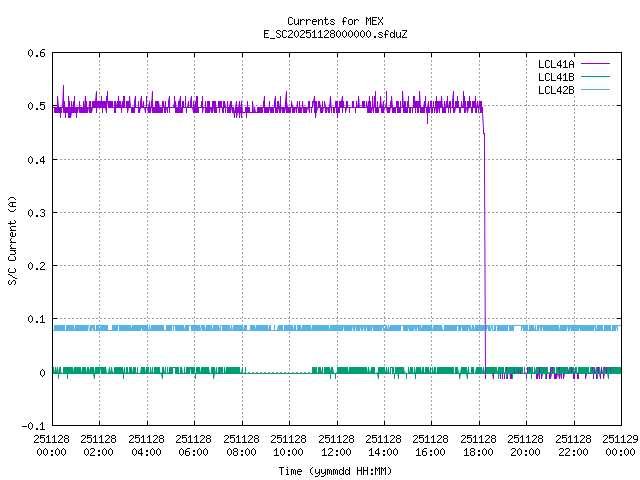
Task: Select the E_SC20251128000000.sfduZ filename subtitle
Action: click(x=334, y=34)
